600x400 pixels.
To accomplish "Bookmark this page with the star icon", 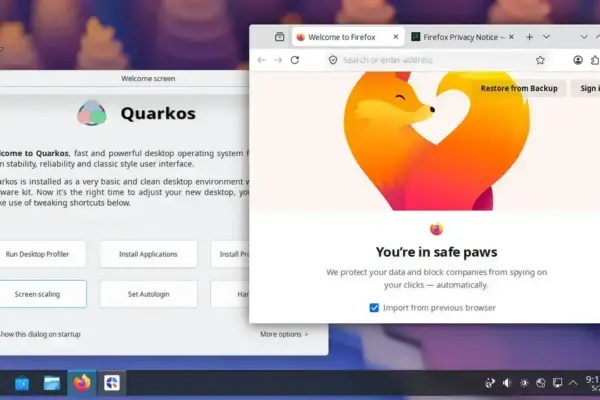I will point(540,60).
